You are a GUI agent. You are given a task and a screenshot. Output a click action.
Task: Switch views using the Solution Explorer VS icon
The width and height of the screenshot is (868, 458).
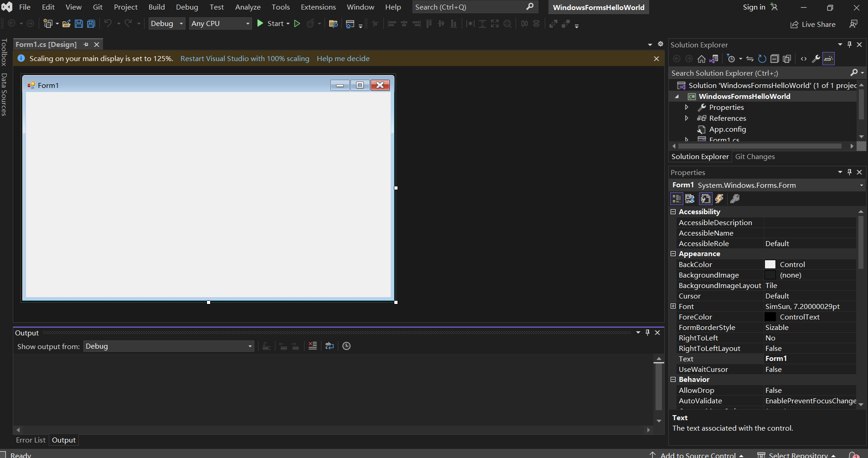point(714,59)
